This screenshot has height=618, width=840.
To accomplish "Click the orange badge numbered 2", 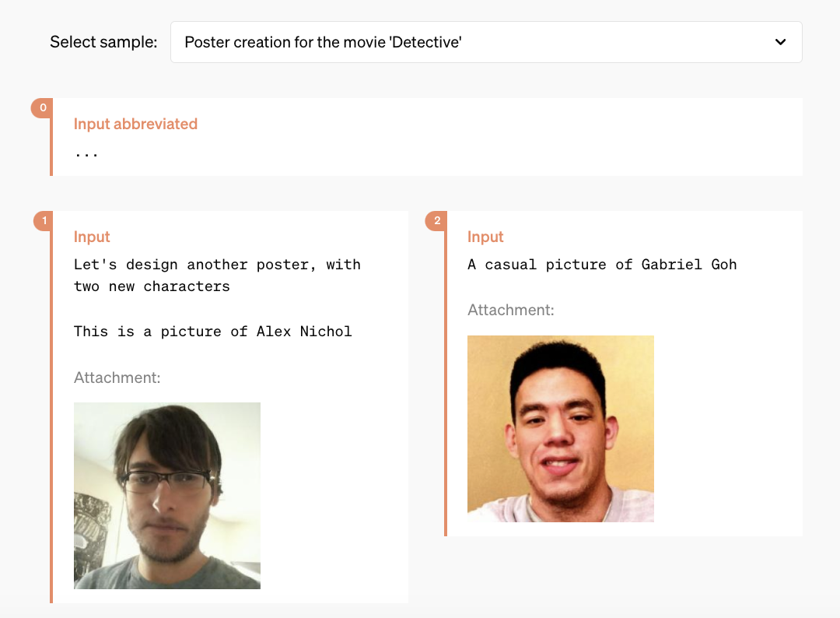I will pos(436,221).
